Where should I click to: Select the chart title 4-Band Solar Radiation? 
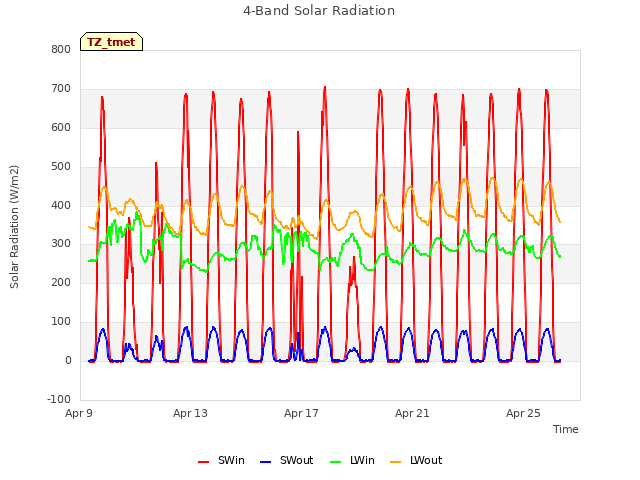point(319,11)
